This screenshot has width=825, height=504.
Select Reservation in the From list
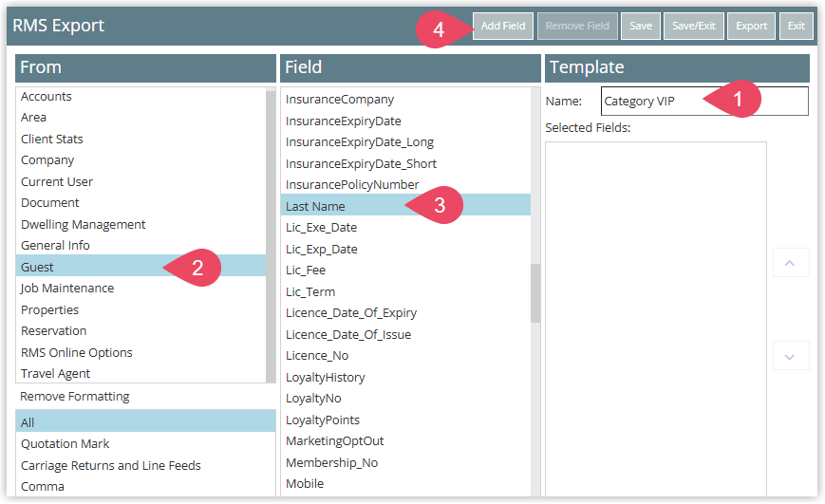tap(141, 331)
